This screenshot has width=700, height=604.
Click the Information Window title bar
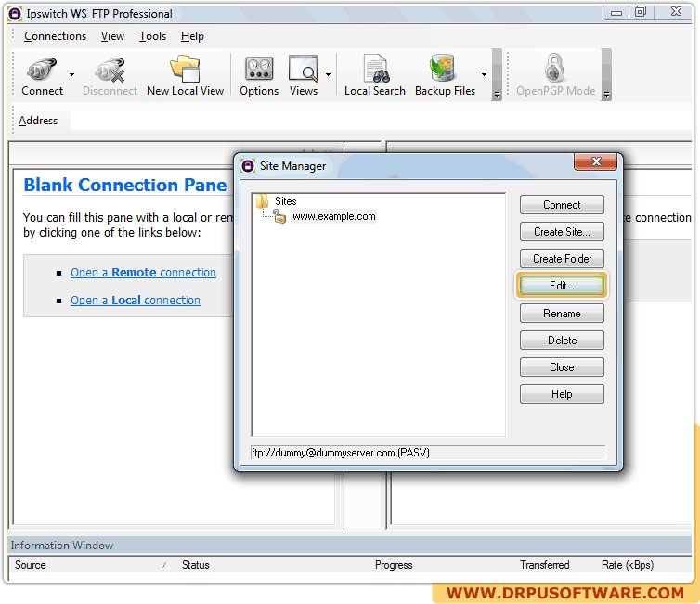point(350,546)
